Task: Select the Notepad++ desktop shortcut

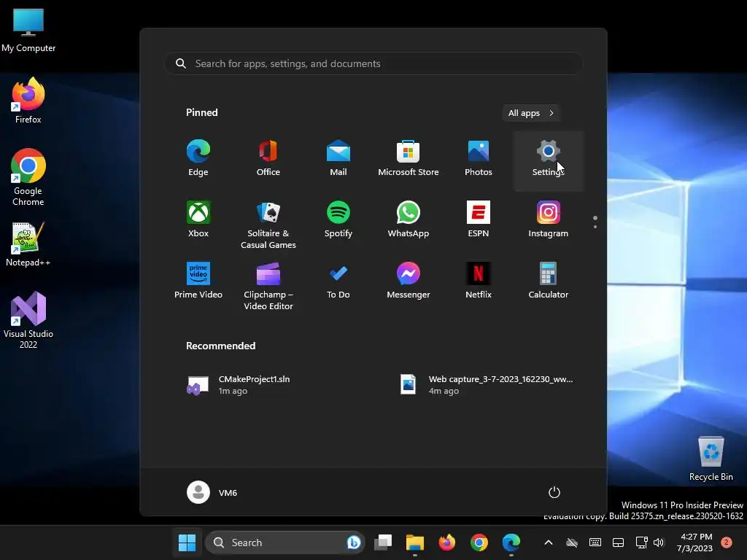Action: pos(28,244)
